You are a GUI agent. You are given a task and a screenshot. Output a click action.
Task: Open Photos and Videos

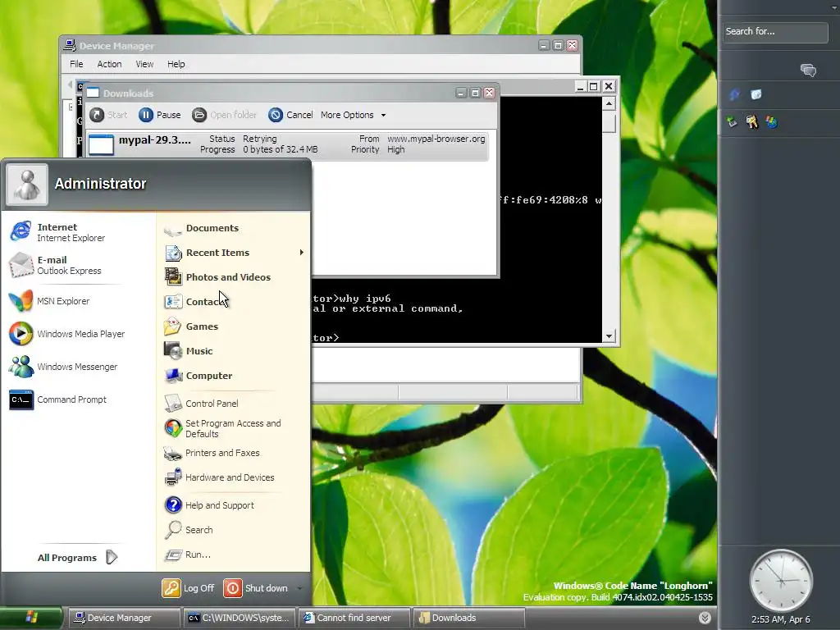217,277
